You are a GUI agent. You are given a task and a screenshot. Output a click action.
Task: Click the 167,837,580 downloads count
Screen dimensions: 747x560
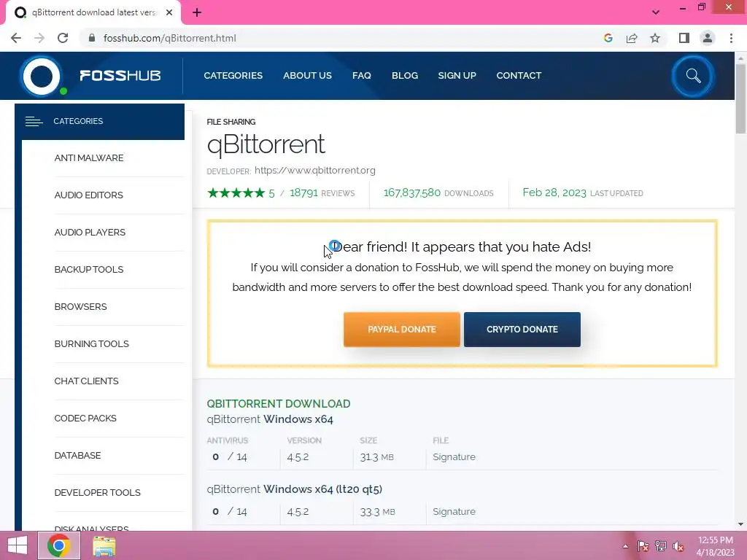tap(412, 192)
